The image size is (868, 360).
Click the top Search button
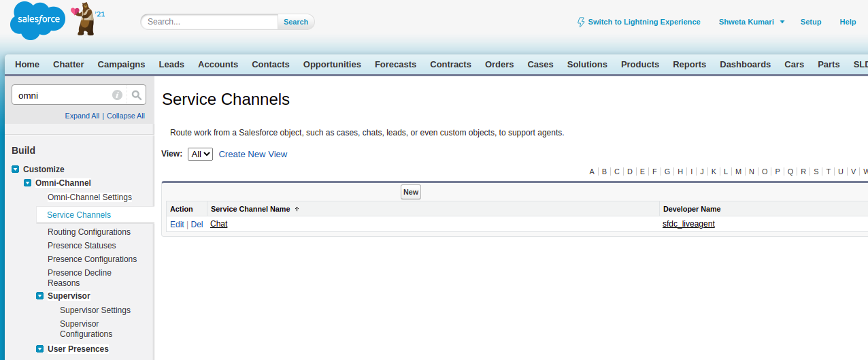(296, 22)
